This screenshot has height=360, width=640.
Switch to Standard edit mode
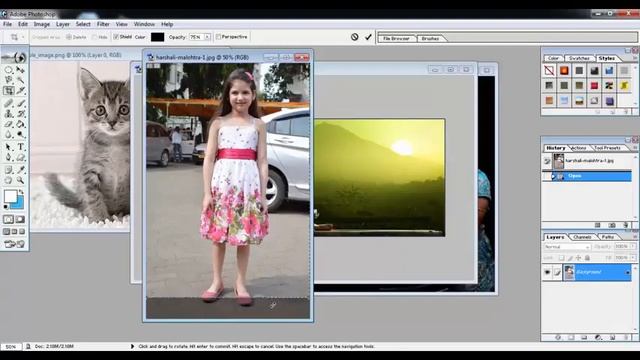click(x=9, y=220)
